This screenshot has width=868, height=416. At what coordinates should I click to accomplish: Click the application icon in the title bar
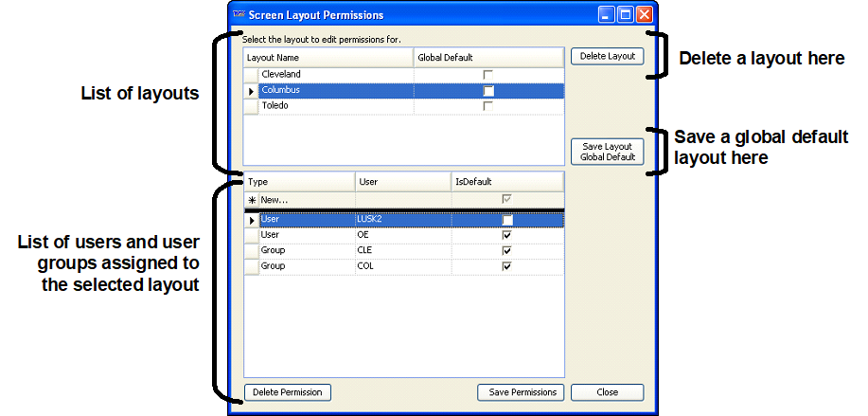[x=239, y=15]
